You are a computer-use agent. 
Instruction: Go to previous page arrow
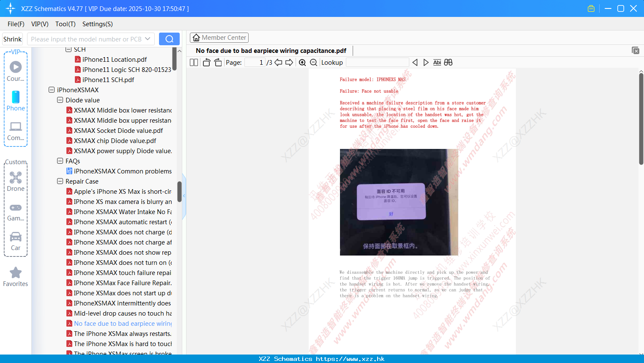(278, 63)
